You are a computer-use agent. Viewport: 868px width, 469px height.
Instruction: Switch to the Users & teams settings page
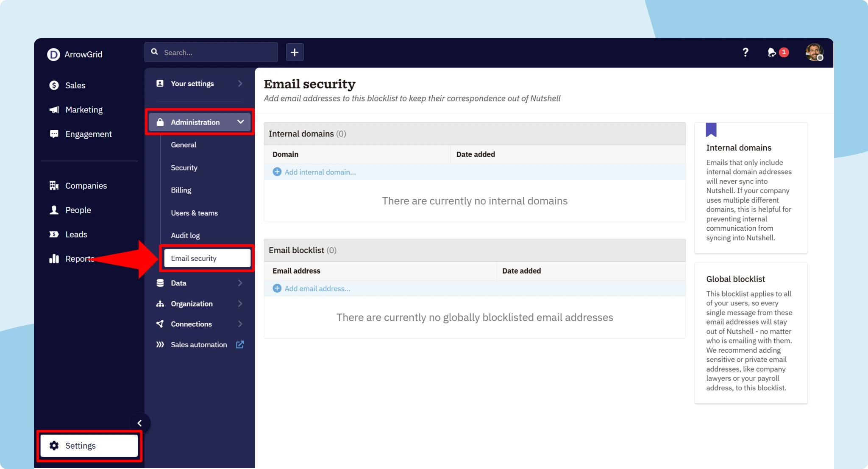pyautogui.click(x=194, y=213)
